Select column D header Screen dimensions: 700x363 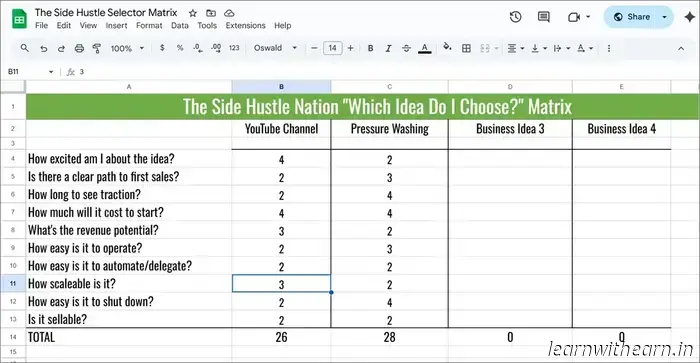coord(510,87)
